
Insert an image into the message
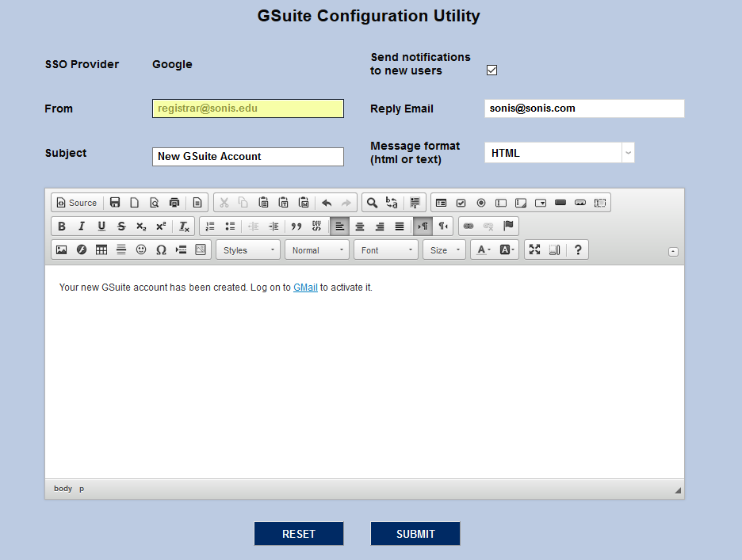tap(61, 250)
